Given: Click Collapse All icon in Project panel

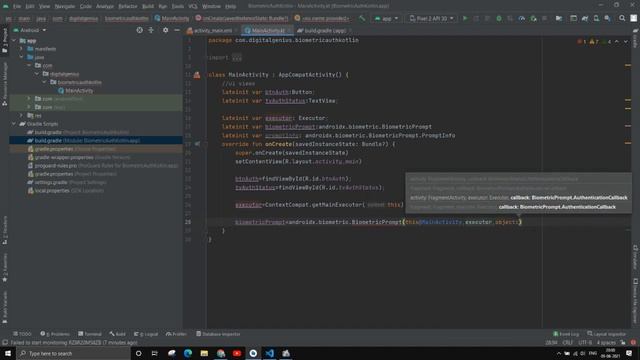Looking at the screenshot, I should point(151,30).
